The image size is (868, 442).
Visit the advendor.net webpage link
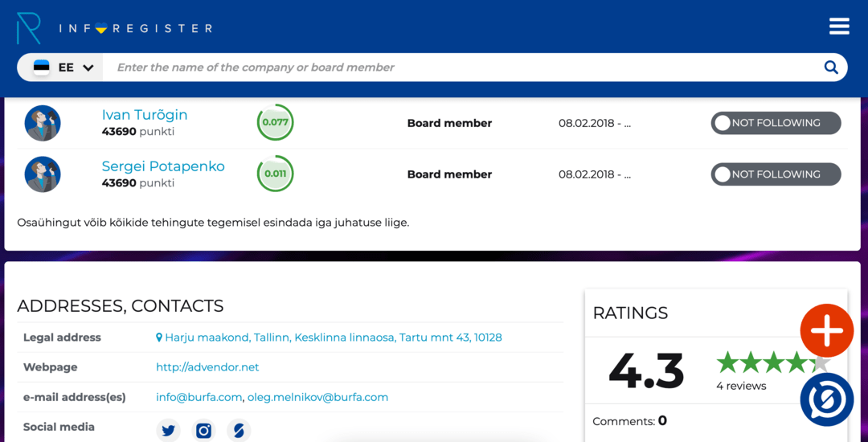pos(207,367)
